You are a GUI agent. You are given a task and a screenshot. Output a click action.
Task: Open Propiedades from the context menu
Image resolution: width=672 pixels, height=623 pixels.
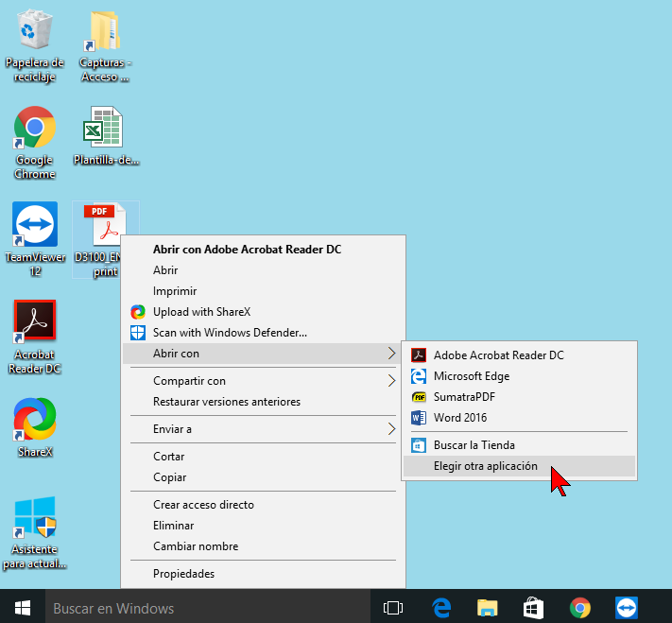click(x=263, y=574)
